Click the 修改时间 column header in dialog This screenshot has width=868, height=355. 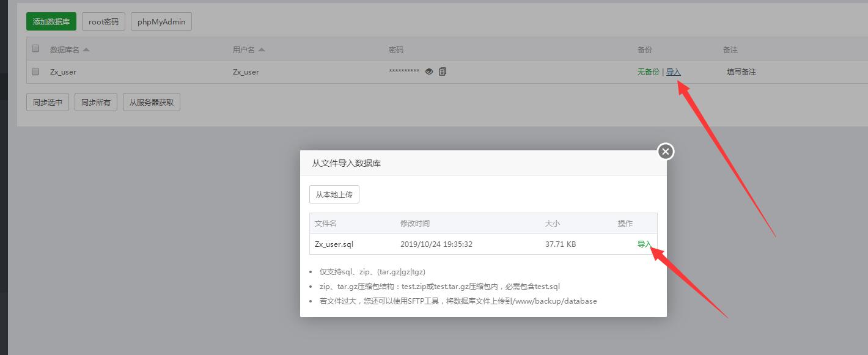pos(414,224)
